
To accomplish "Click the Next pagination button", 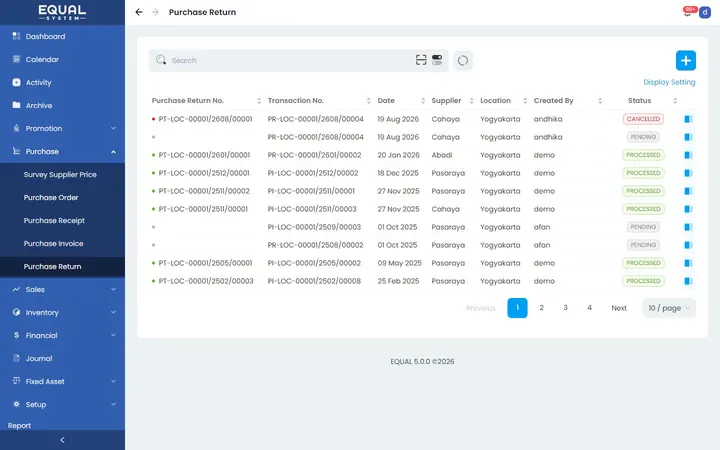I will click(619, 308).
